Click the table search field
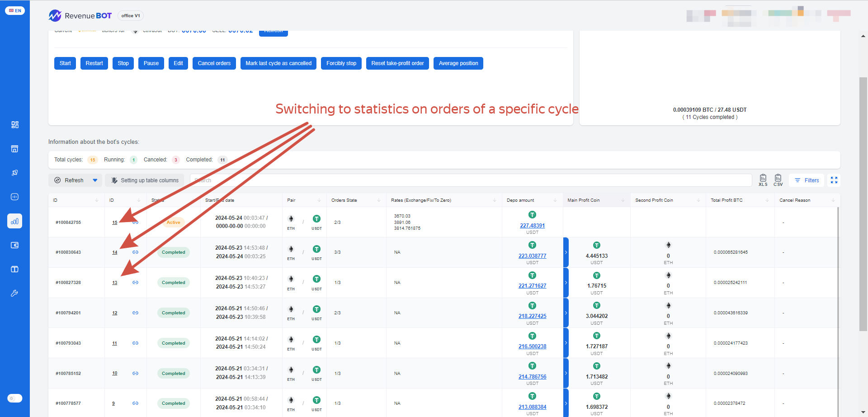Image resolution: width=868 pixels, height=417 pixels. point(471,180)
